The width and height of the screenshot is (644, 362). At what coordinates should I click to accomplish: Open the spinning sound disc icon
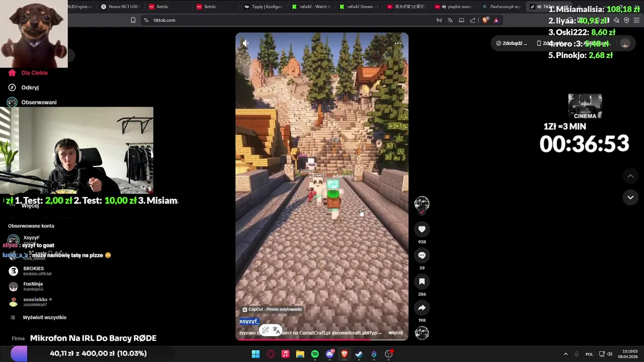[x=422, y=333]
